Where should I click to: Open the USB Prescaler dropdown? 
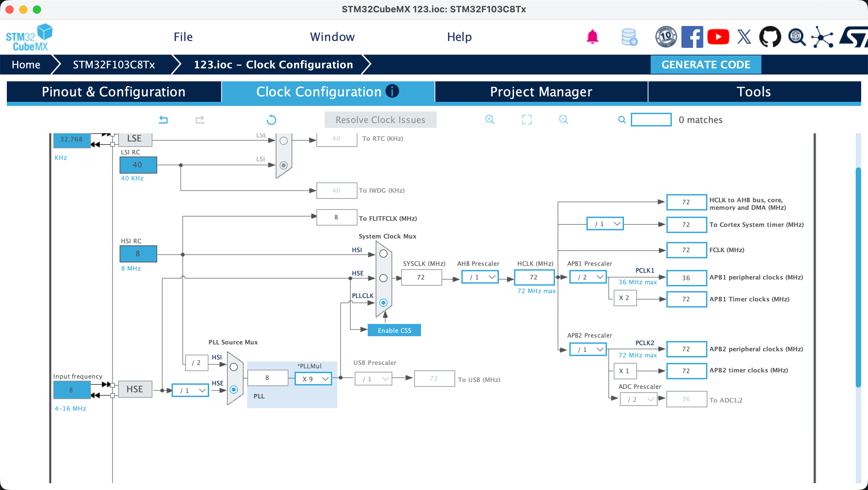374,379
